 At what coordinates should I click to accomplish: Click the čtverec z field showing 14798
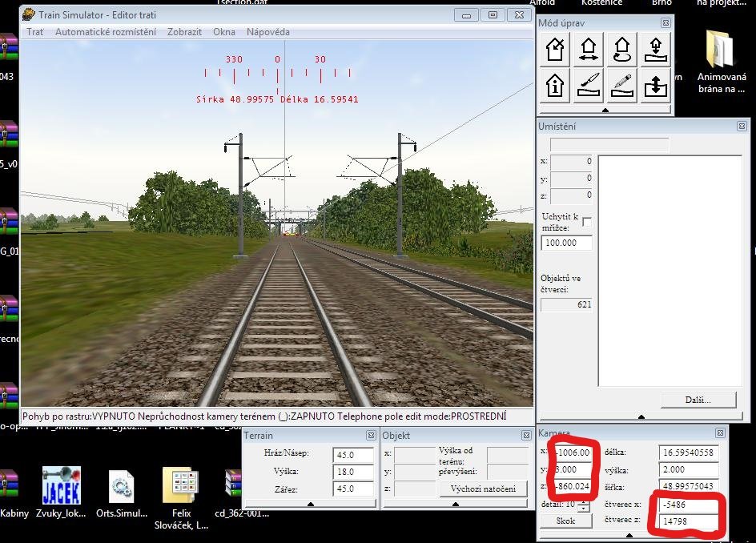coord(688,521)
